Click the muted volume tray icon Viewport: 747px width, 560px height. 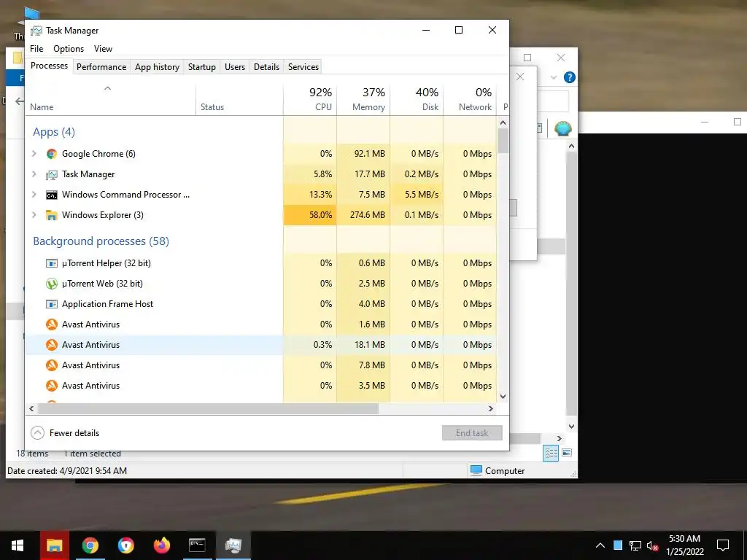(x=653, y=545)
